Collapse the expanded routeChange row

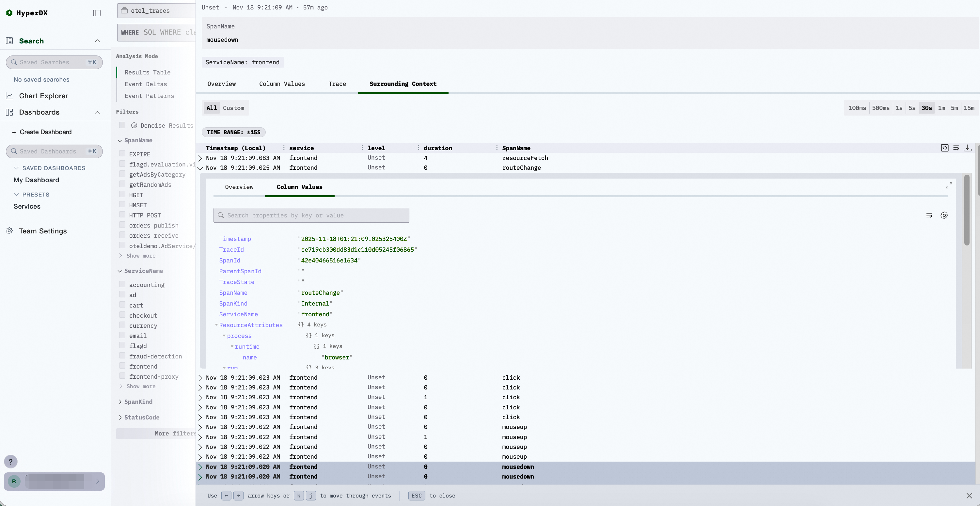(200, 168)
